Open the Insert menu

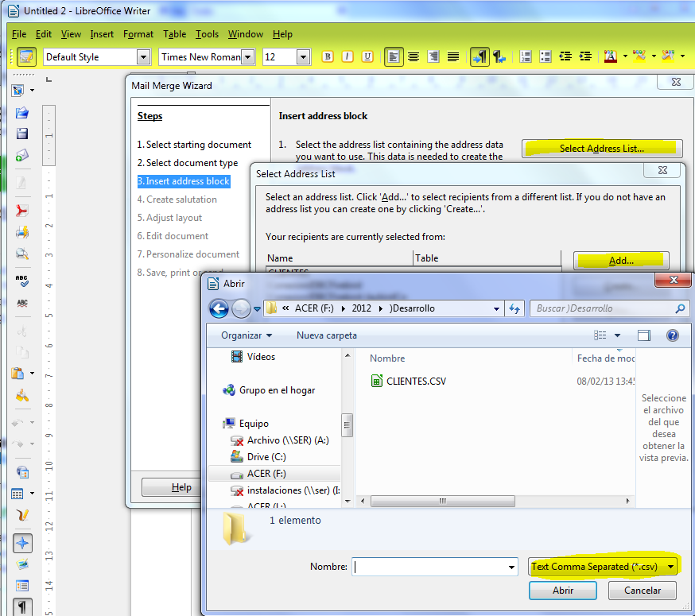click(x=102, y=34)
